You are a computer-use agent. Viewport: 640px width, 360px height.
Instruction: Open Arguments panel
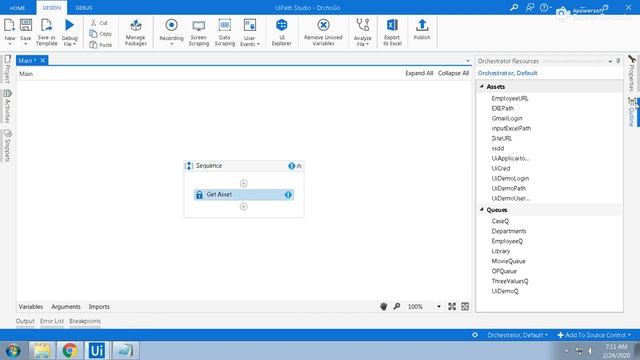66,307
